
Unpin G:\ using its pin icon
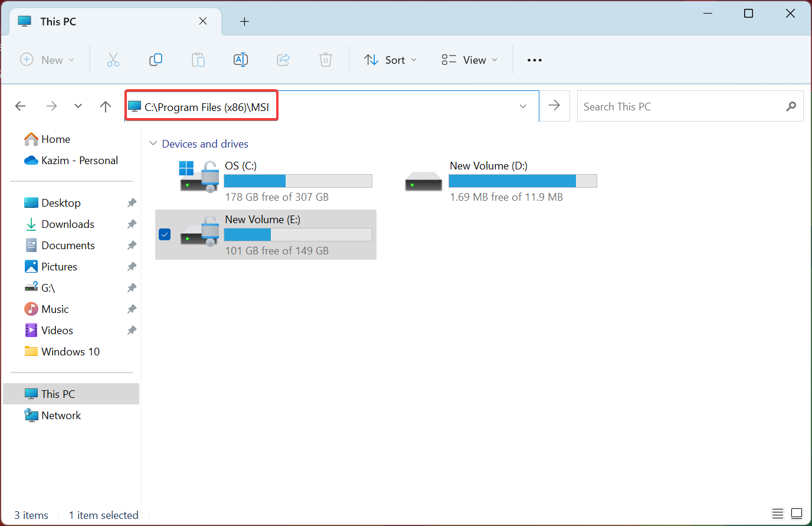tap(132, 288)
